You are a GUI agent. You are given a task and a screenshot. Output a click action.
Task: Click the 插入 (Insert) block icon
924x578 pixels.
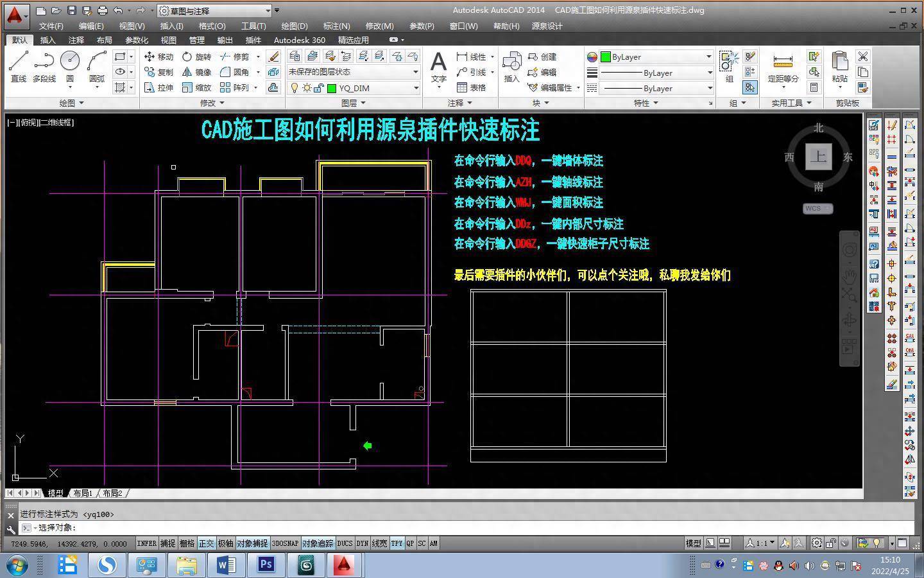click(x=511, y=67)
